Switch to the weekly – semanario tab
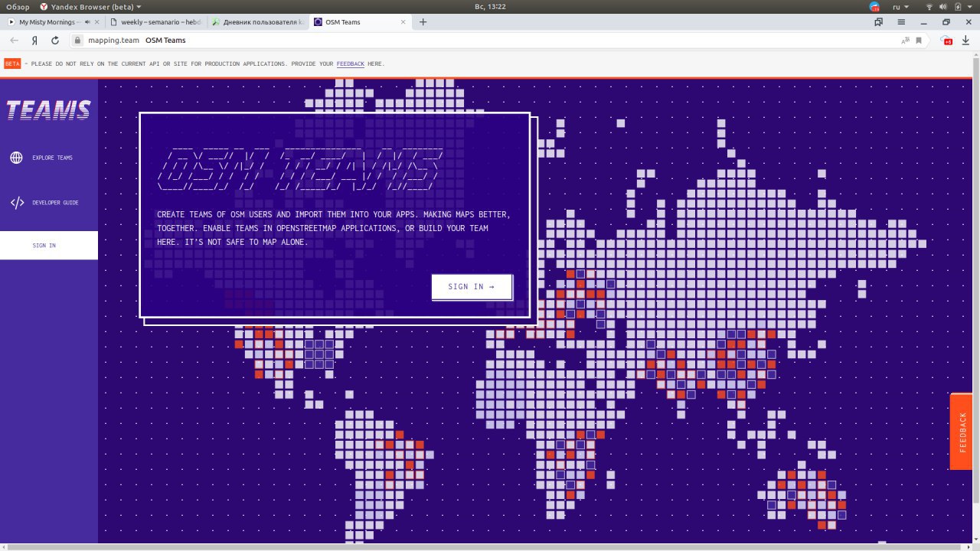The height and width of the screenshot is (551, 980). [155, 22]
